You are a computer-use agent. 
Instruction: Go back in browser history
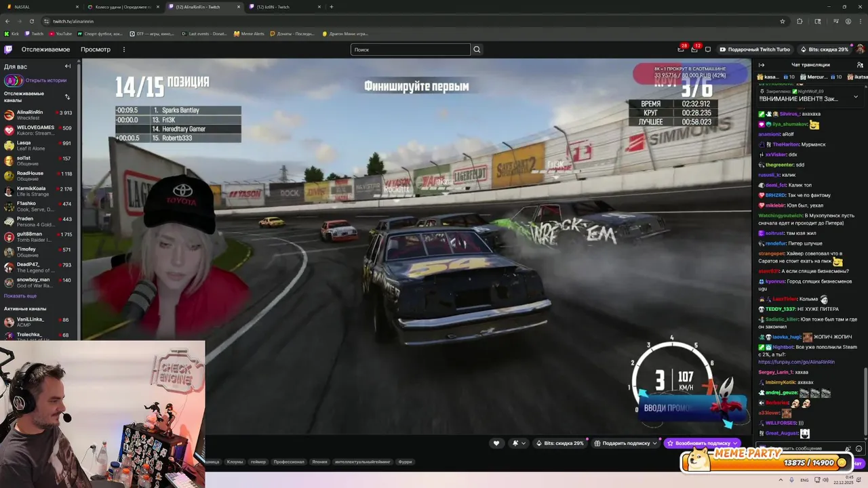(7, 21)
